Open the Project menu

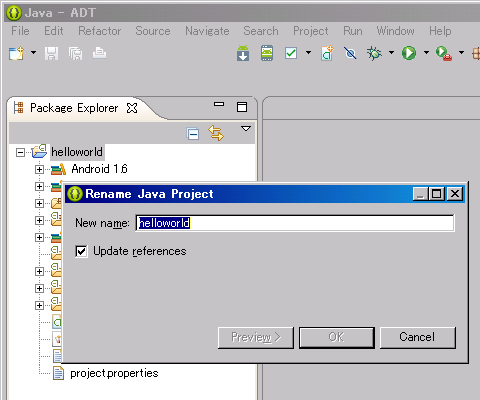(311, 31)
